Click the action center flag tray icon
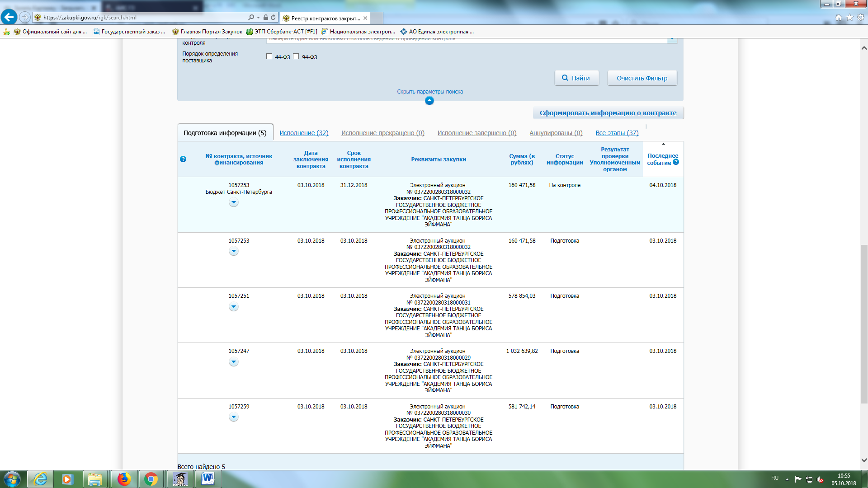This screenshot has width=868, height=488. tap(798, 479)
